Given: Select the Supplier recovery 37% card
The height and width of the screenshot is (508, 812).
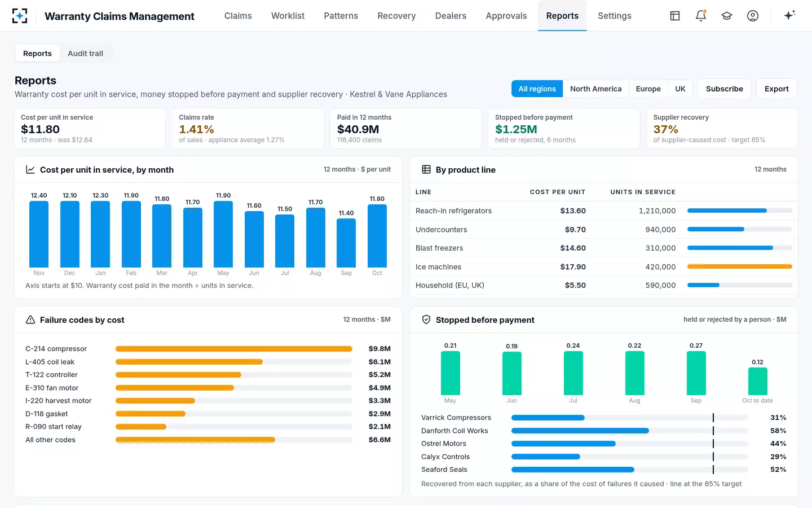Looking at the screenshot, I should 722,129.
